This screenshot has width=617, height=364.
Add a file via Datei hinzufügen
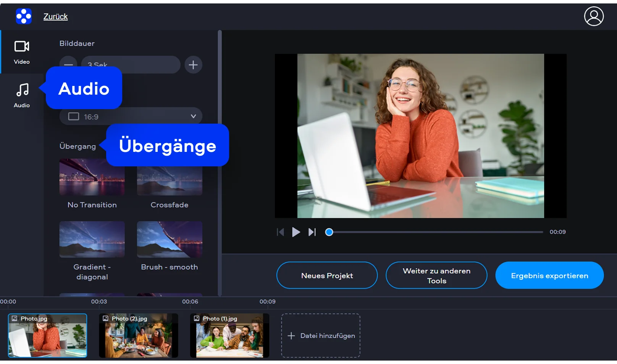tap(321, 336)
